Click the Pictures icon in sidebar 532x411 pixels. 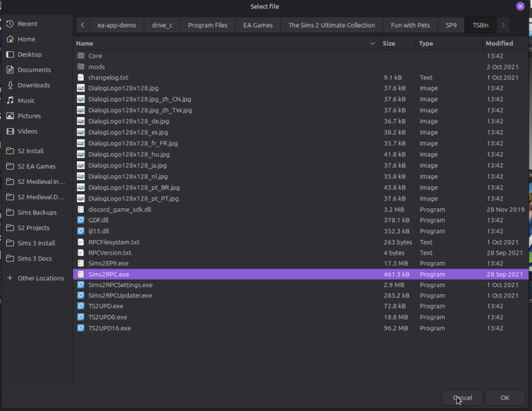[10, 116]
